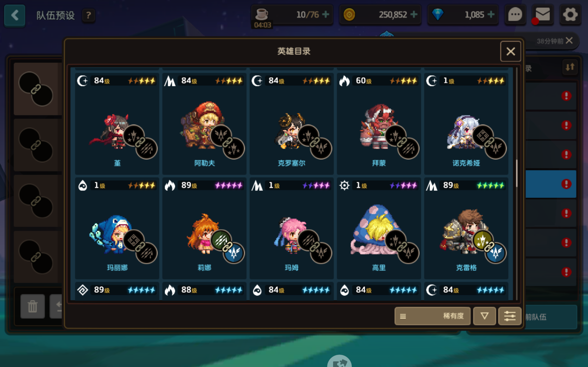
Task: Select hero 莉娜 card
Action: pos(204,228)
